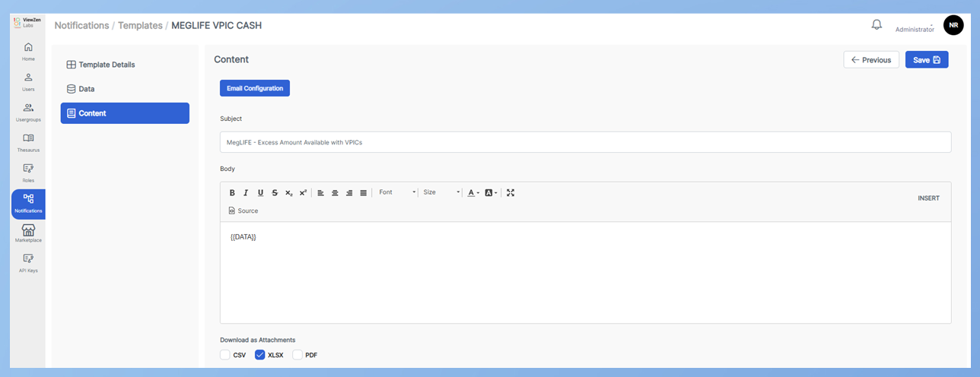Image resolution: width=980 pixels, height=377 pixels.
Task: Expand the Size dropdown
Action: (441, 193)
